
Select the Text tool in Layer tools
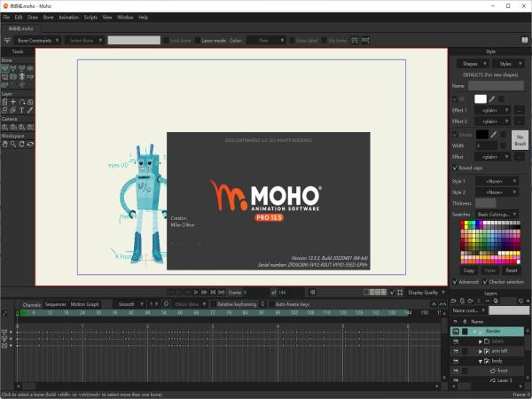(22, 111)
